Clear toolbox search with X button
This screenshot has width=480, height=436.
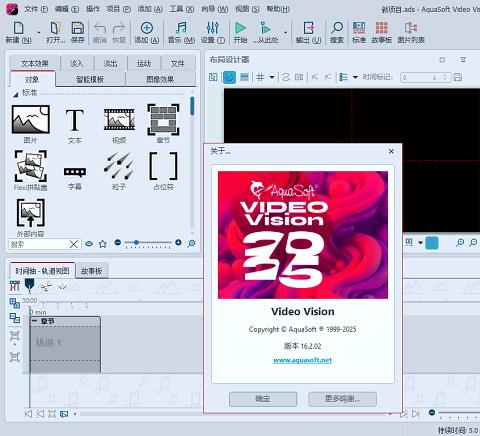pos(74,244)
